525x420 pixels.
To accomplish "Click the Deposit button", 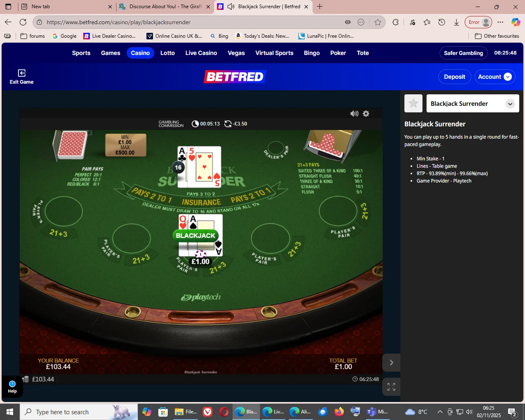I will coord(454,77).
